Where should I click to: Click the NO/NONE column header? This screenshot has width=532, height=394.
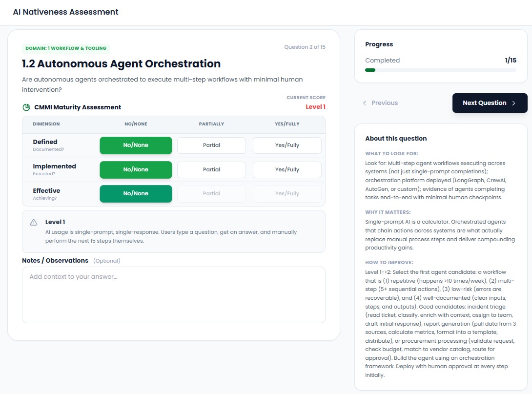click(x=136, y=124)
